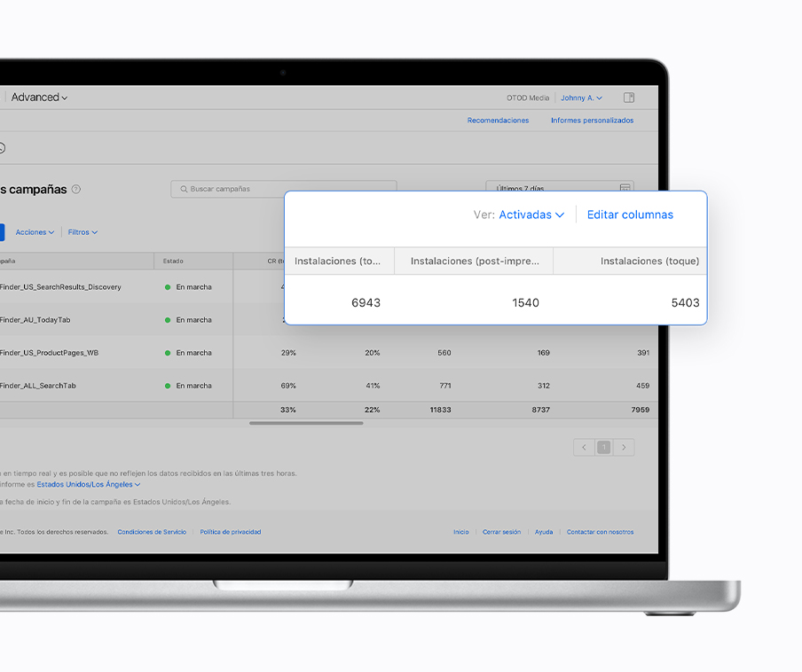The width and height of the screenshot is (802, 672).
Task: Click the horizontal scrollbar under the table
Action: pyautogui.click(x=306, y=423)
